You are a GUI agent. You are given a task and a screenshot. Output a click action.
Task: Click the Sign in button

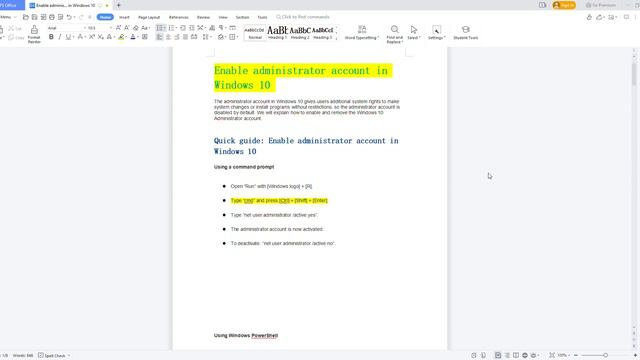564,5
